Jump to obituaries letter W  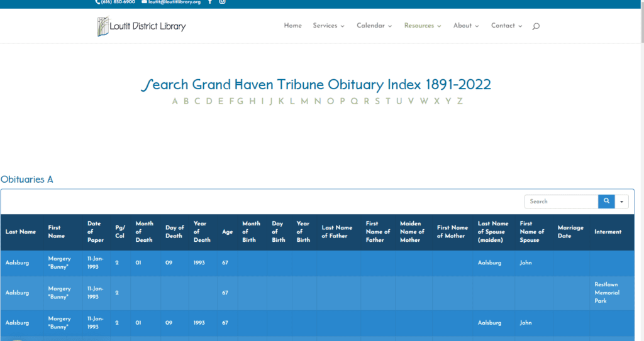pyautogui.click(x=424, y=101)
